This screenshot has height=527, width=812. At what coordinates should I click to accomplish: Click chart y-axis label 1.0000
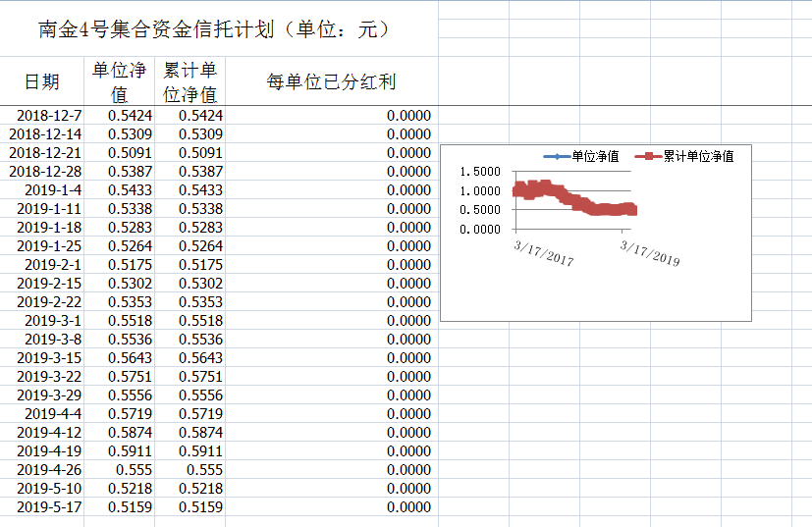coord(480,191)
